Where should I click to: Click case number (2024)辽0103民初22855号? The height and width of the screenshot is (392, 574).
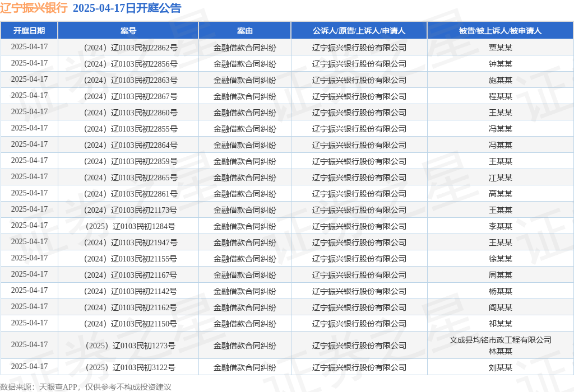pos(131,129)
